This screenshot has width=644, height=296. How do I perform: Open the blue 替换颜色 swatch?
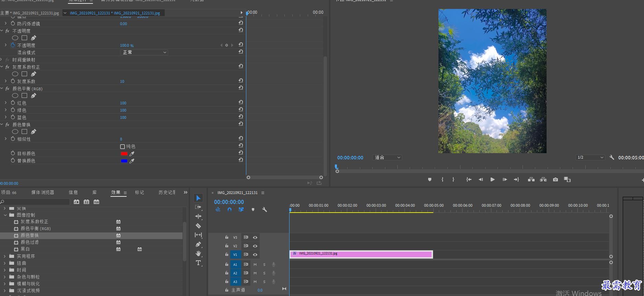tap(124, 161)
